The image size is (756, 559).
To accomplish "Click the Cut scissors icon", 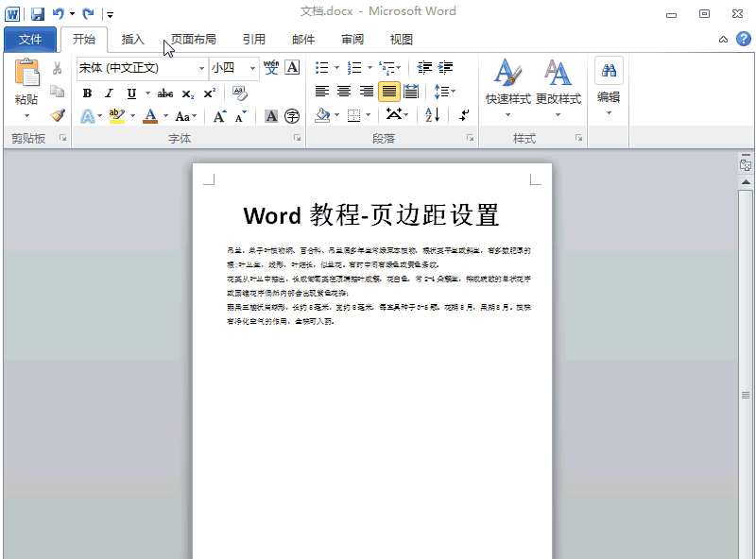I will coord(58,68).
